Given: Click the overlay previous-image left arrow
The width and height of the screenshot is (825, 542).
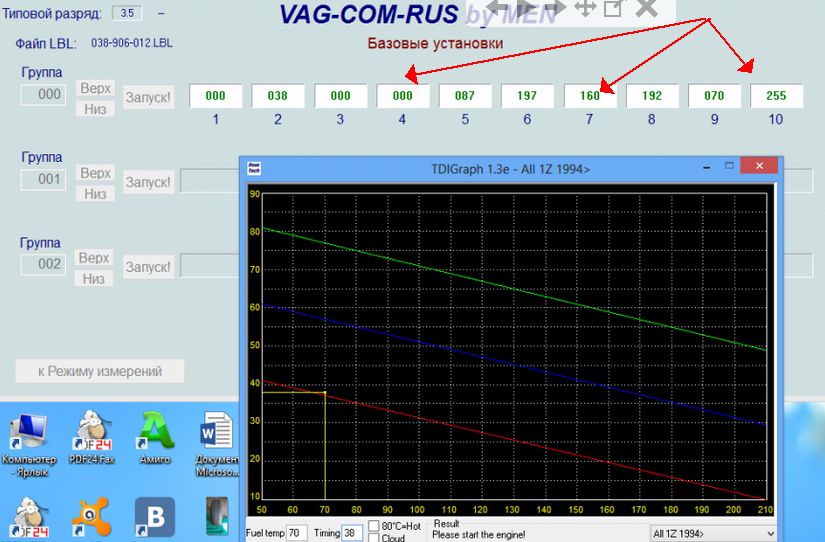Looking at the screenshot, I should pos(496,7).
